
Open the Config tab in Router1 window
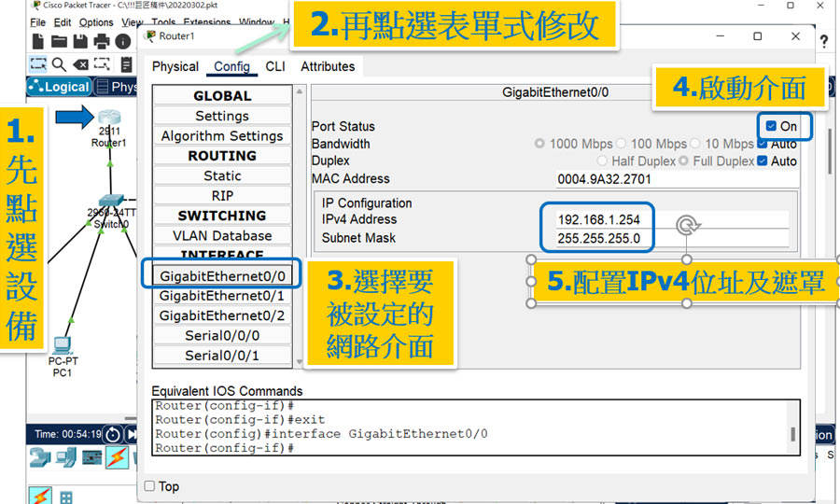pyautogui.click(x=232, y=66)
